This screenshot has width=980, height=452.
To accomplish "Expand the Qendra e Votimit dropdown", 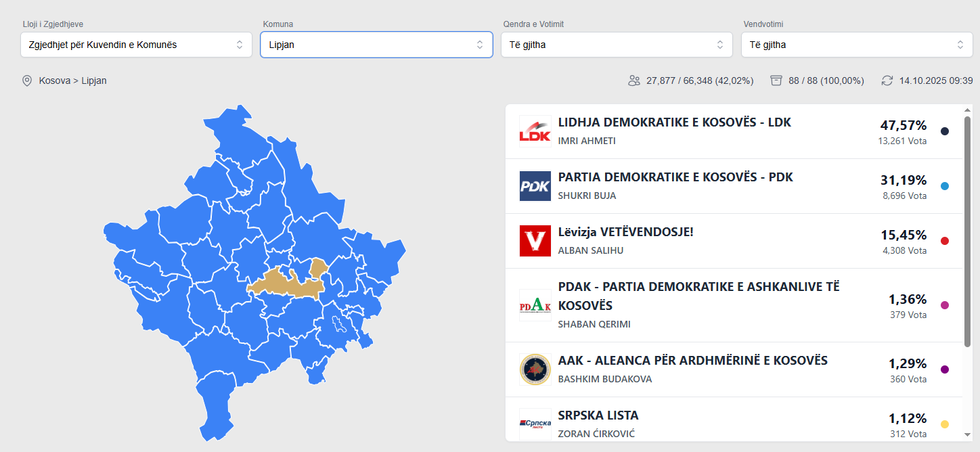I will [x=616, y=44].
